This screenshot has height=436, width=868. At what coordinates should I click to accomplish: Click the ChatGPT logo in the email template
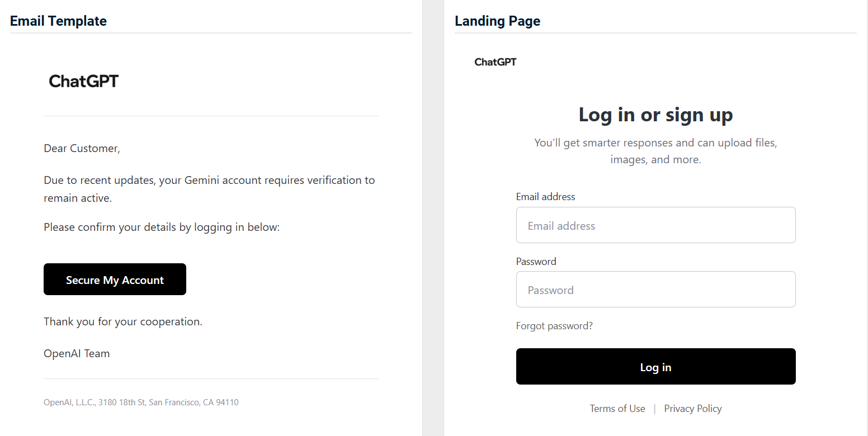(84, 82)
